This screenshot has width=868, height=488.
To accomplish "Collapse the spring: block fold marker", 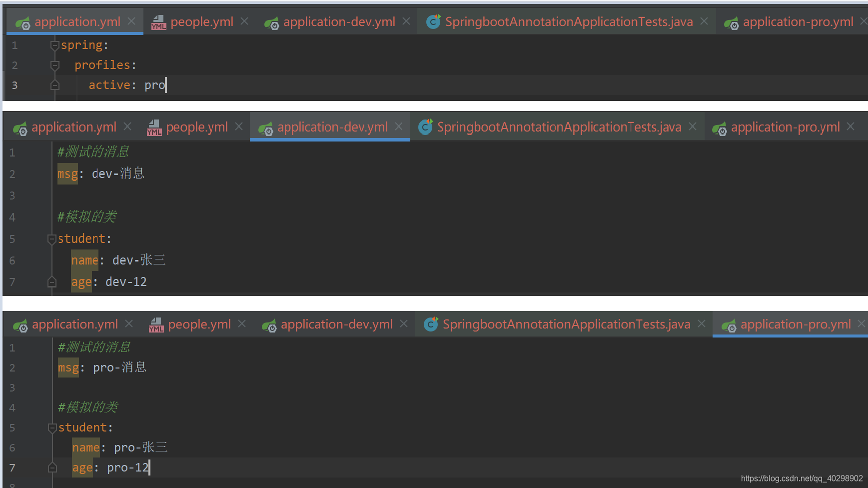I will point(55,45).
